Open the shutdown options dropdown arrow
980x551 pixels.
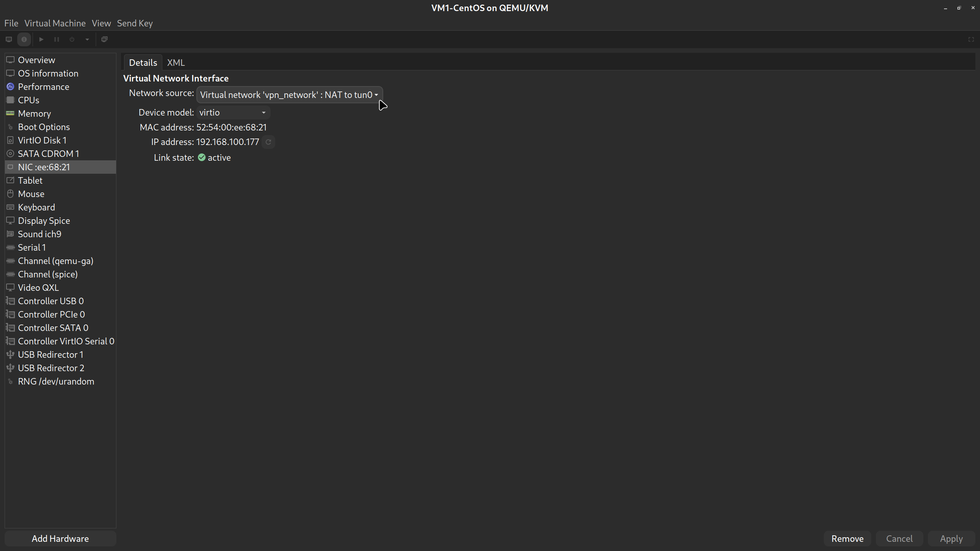(87, 39)
